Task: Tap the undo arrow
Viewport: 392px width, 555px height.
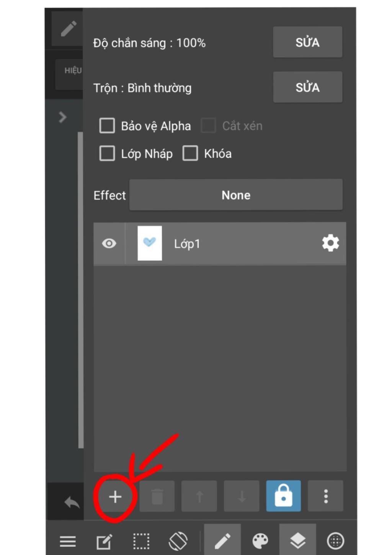Action: pyautogui.click(x=72, y=502)
